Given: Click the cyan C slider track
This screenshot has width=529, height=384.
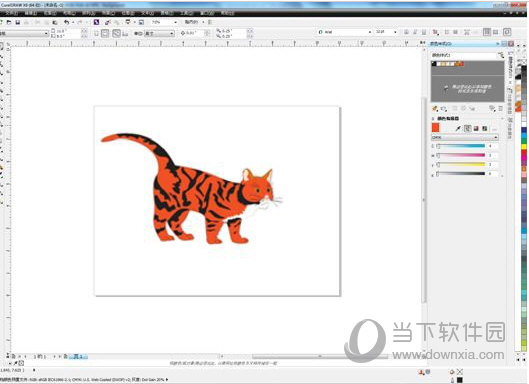Looking at the screenshot, I should (x=461, y=146).
